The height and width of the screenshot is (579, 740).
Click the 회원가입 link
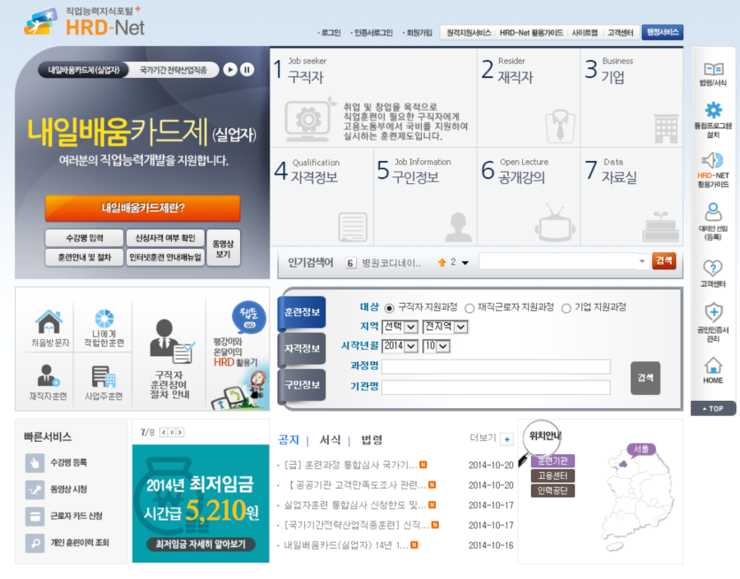click(x=419, y=33)
